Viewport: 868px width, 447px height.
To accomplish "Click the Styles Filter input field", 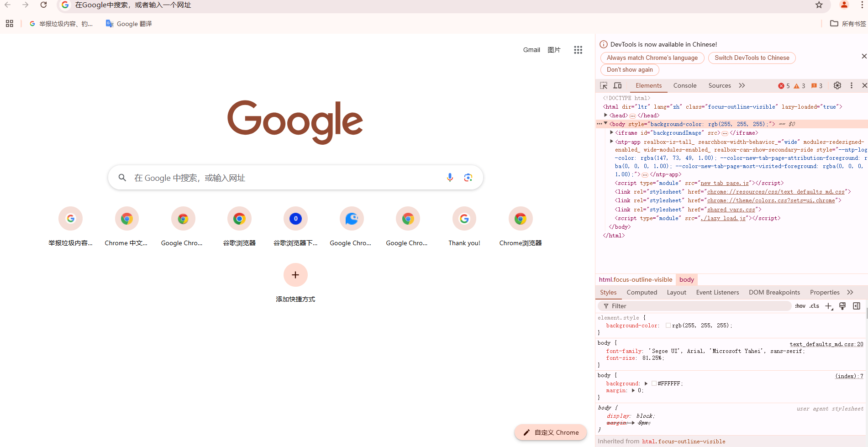I will point(694,306).
